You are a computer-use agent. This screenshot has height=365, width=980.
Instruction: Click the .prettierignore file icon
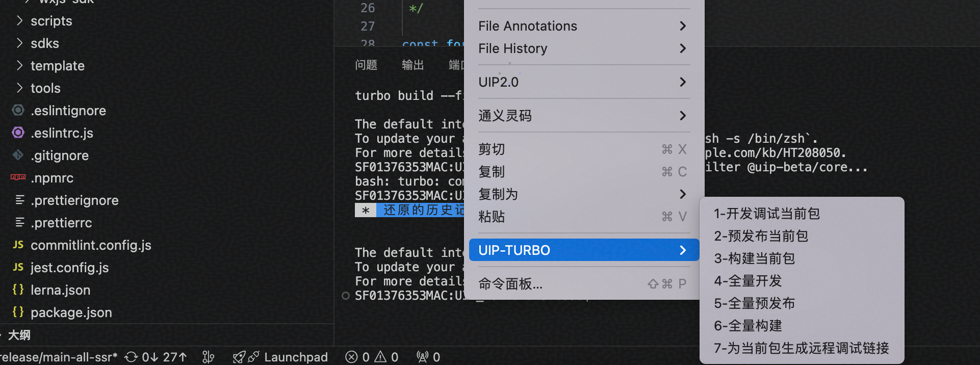tap(19, 200)
